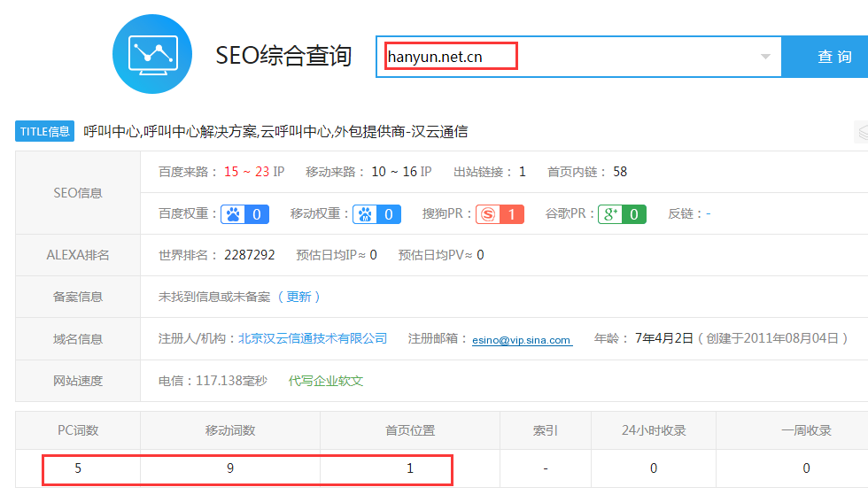Click the green 代写企业软文 link
The height and width of the screenshot is (495, 868).
(326, 381)
